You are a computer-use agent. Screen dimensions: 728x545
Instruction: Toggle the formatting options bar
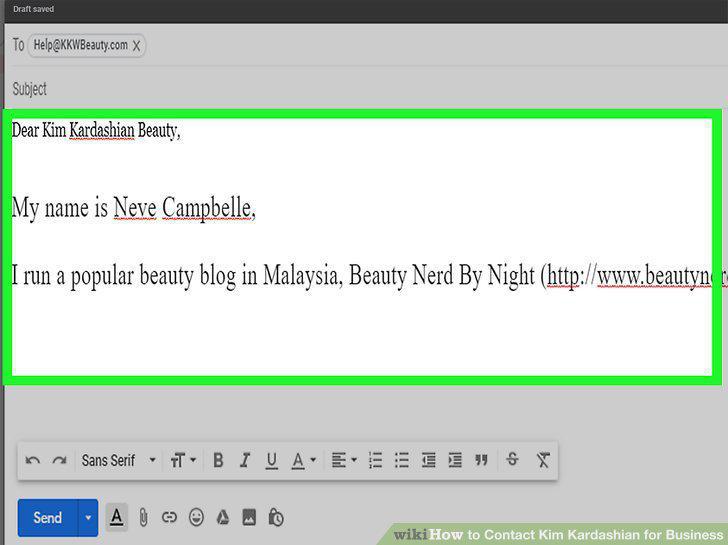click(x=117, y=517)
